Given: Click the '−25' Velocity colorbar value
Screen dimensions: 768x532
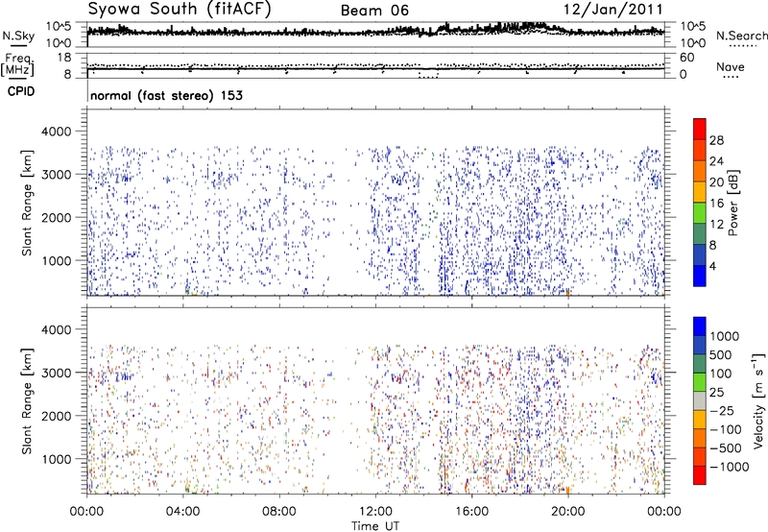Looking at the screenshot, I should (x=722, y=410).
